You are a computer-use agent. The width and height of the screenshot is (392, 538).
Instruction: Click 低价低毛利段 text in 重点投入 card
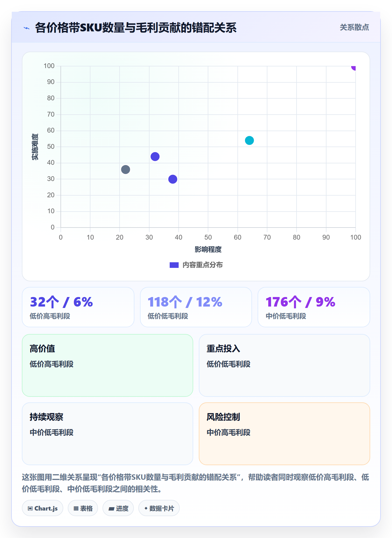(228, 364)
